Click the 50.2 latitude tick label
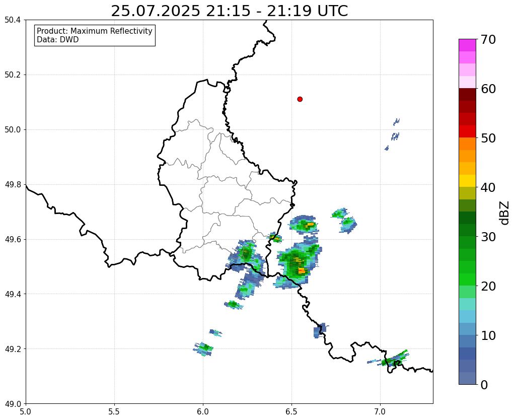This screenshot has height=420, width=515. click(x=13, y=75)
